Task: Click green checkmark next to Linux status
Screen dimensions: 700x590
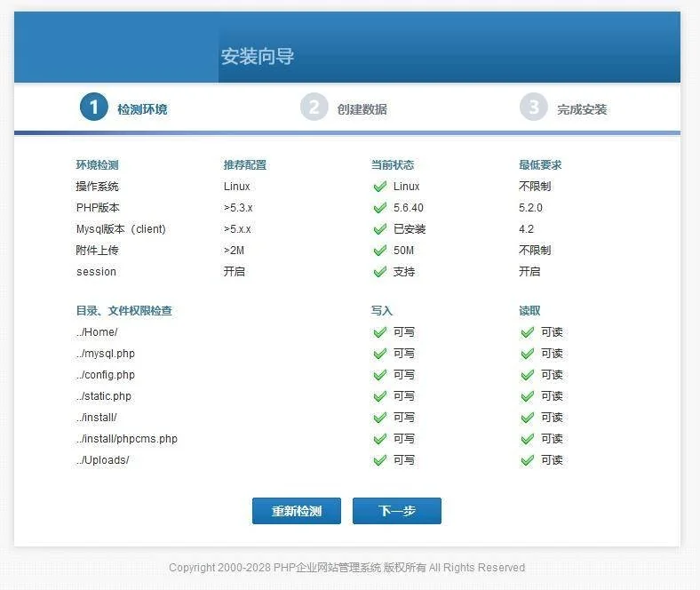Action: point(380,187)
